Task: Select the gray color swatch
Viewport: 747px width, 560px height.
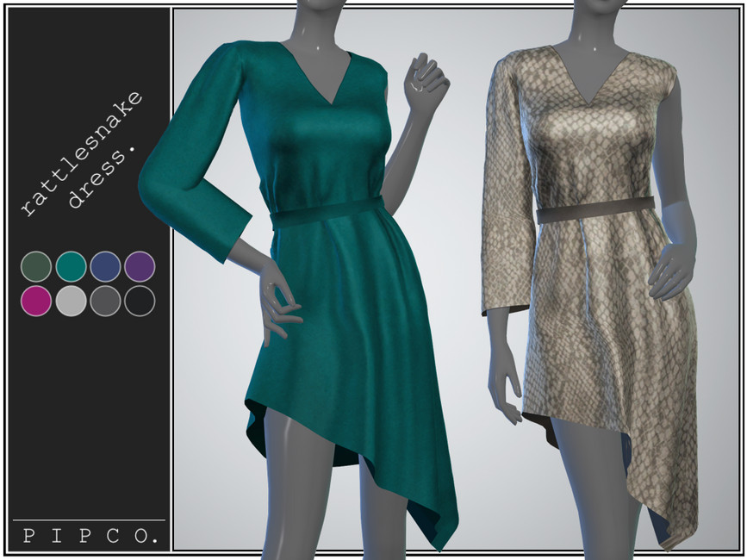Action: (x=105, y=303)
